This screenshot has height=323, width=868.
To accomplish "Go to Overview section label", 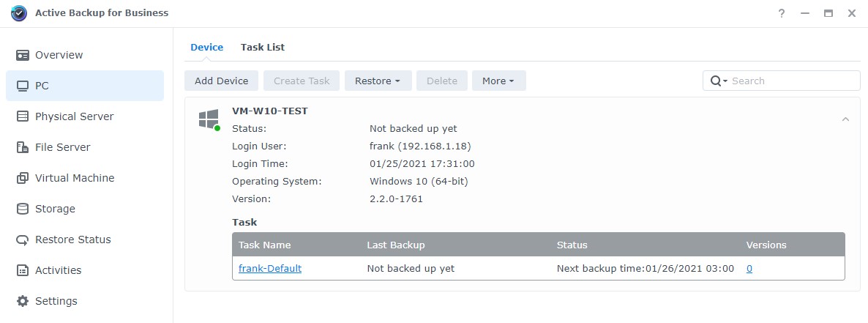I will (x=59, y=55).
